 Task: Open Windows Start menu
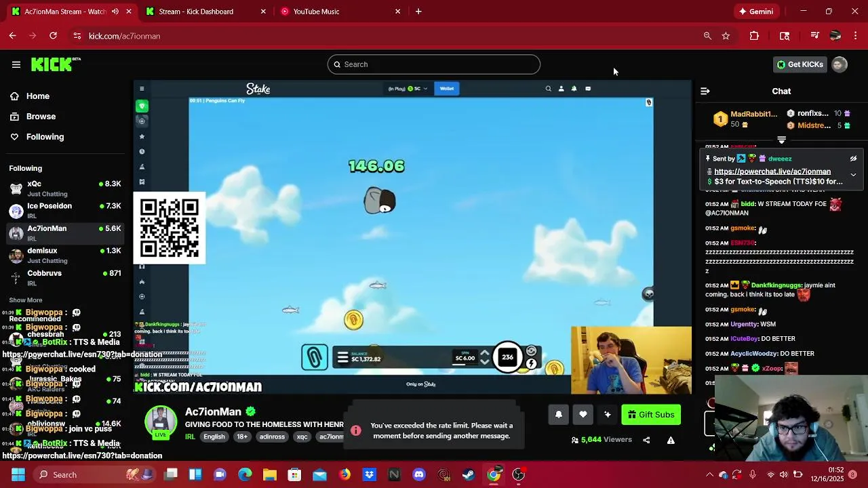tap(18, 474)
